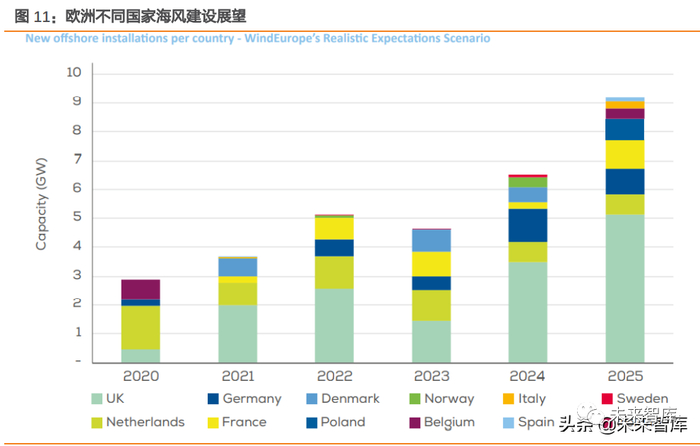Click the Sweden legend color swatch
Screen dimensions: 700x446
(607, 399)
